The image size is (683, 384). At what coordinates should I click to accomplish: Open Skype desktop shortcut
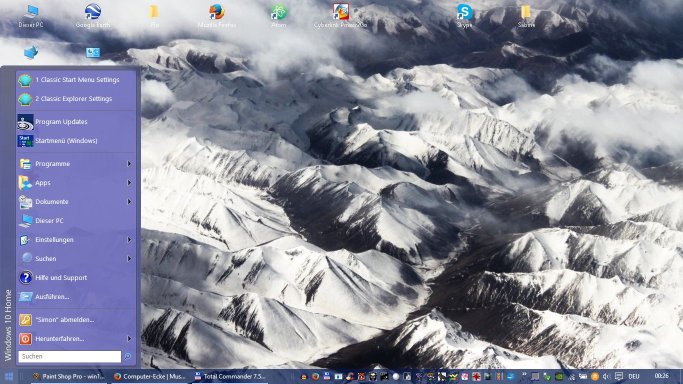[464, 15]
